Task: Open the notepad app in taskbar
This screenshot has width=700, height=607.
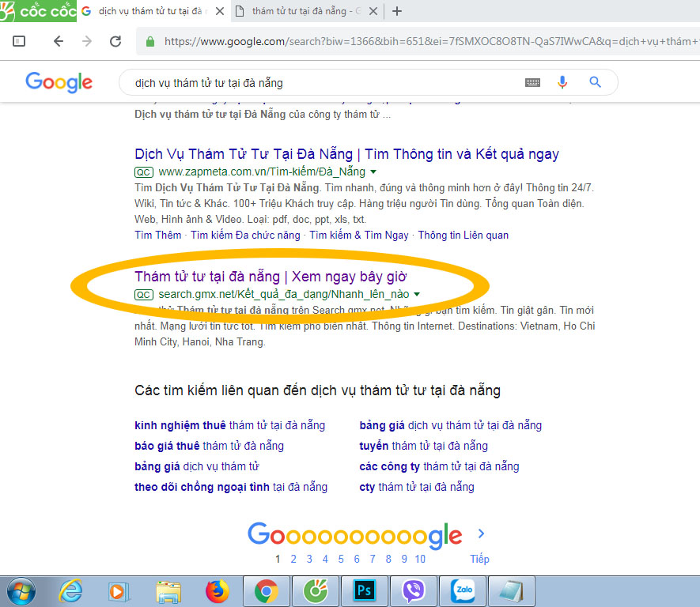Action: pos(512,591)
